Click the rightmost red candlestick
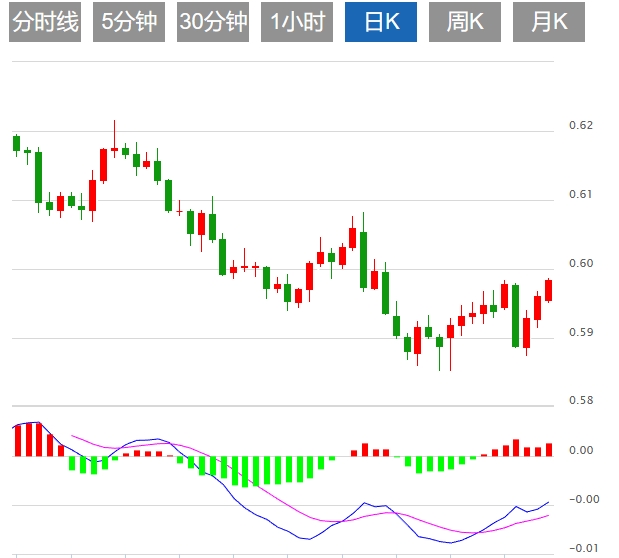Viewport: 619px width, 558px height. [x=548, y=290]
